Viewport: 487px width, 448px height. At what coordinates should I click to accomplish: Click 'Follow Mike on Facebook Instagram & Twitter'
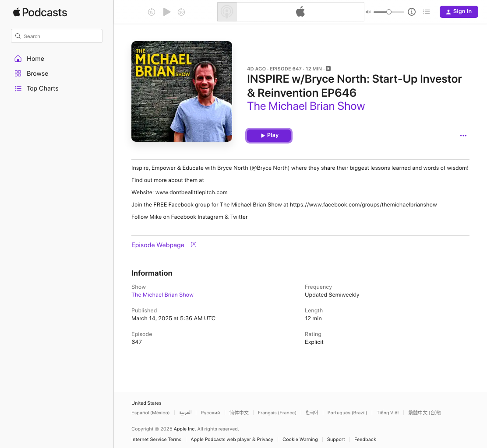[x=190, y=217]
